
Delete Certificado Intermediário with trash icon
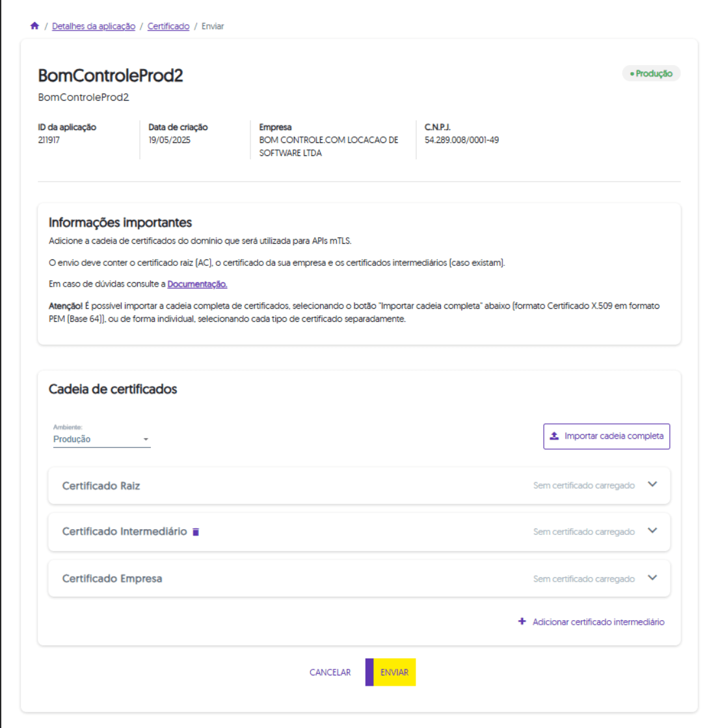196,532
